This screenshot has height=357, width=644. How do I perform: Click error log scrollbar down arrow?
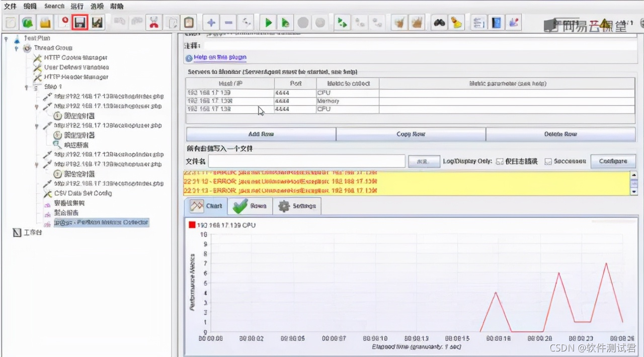pos(633,192)
